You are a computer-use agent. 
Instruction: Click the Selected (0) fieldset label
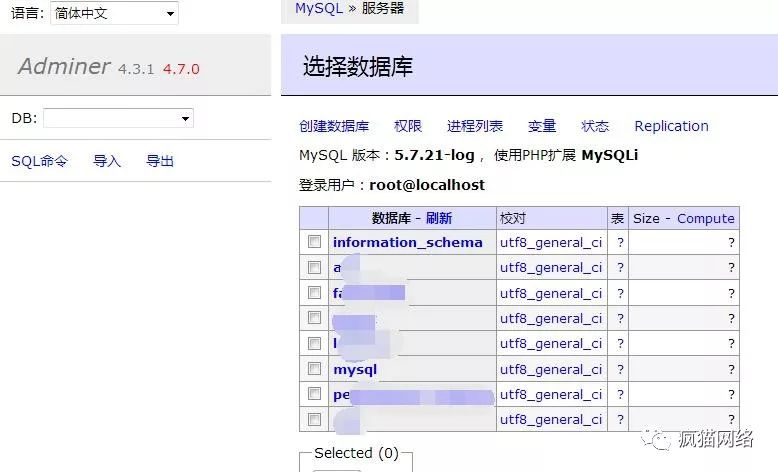[x=356, y=453]
